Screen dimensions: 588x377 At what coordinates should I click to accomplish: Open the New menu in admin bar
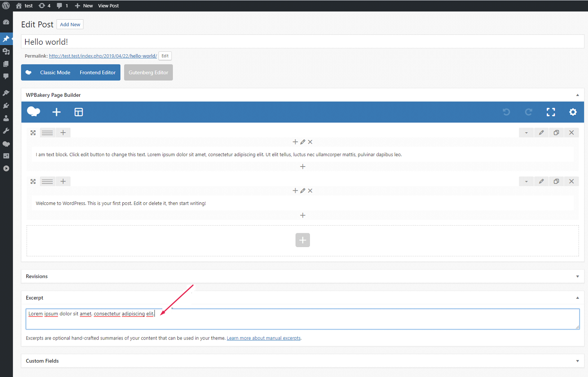[x=84, y=6]
